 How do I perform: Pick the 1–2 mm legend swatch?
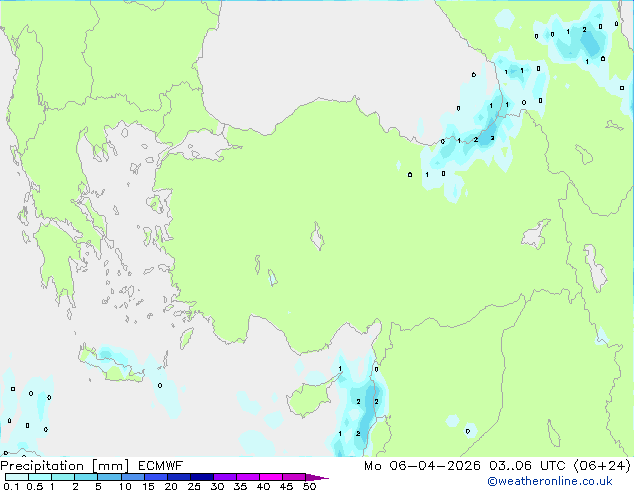[63, 477]
